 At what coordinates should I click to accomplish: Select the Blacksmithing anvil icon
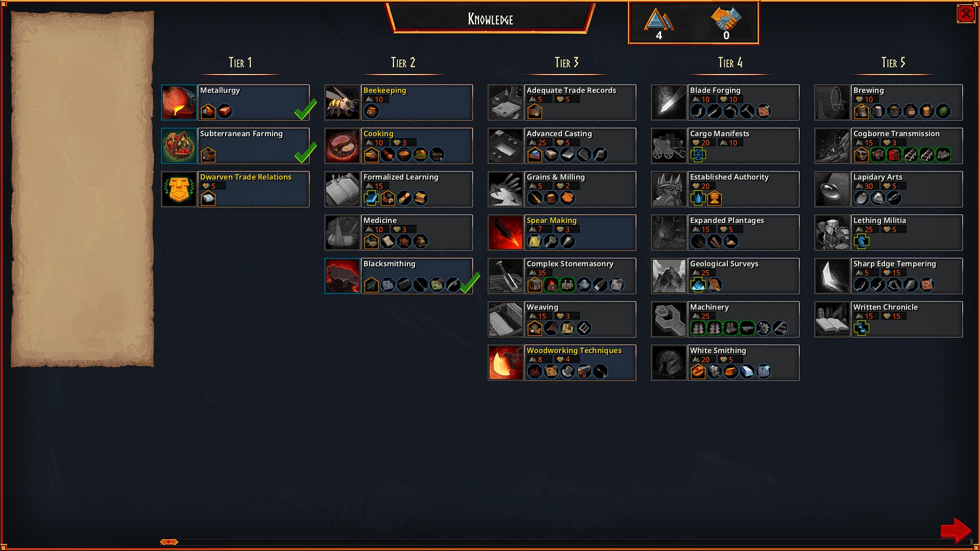(342, 276)
